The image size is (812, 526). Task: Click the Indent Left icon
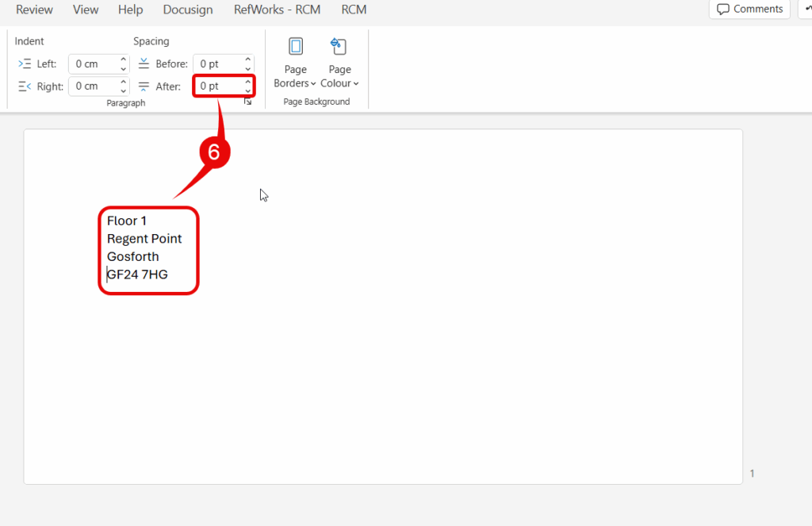click(x=25, y=64)
